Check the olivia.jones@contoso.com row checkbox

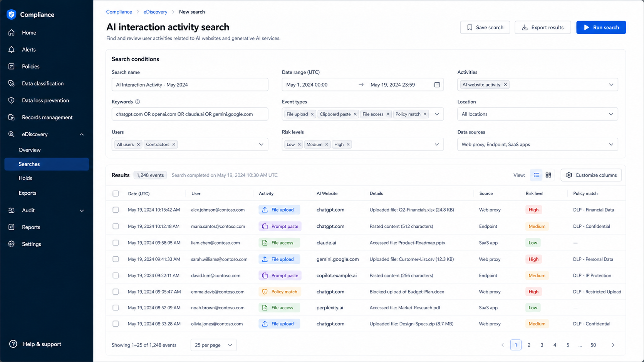click(x=116, y=324)
